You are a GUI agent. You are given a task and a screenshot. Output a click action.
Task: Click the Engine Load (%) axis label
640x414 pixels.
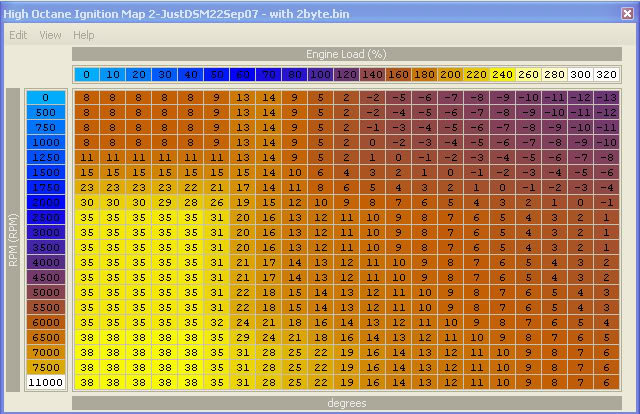(347, 54)
